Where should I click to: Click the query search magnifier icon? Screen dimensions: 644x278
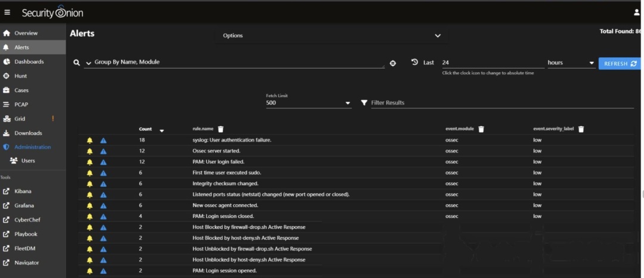(x=76, y=63)
